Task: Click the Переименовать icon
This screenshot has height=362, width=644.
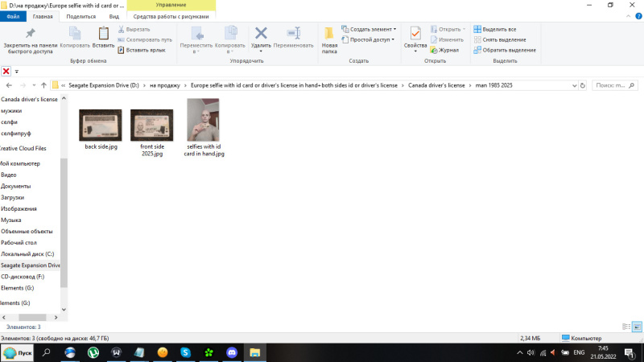Action: click(293, 34)
